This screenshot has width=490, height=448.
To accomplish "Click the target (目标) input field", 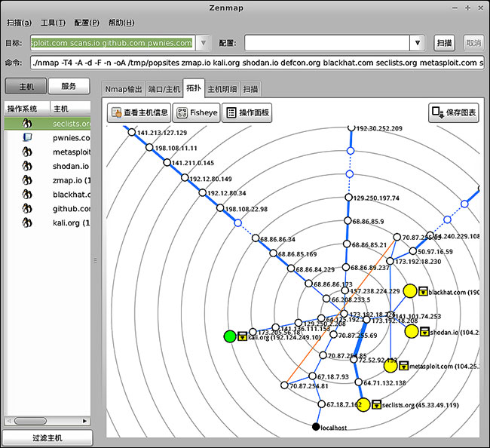I will pos(113,43).
